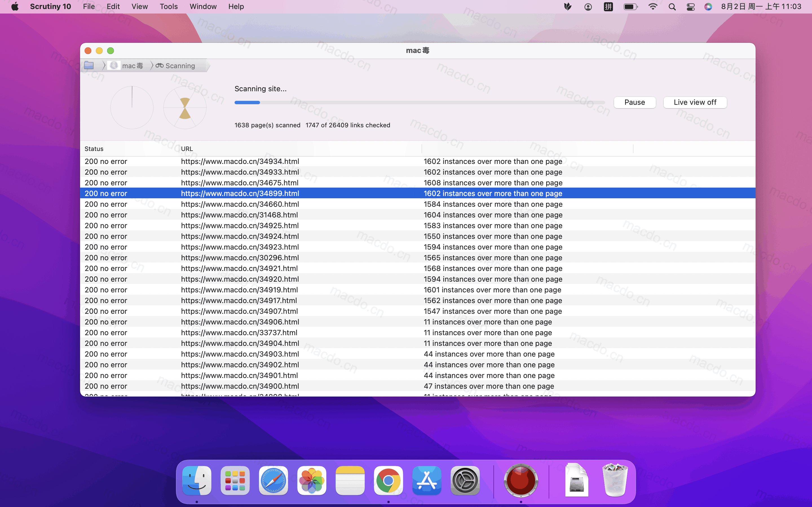Click the URL column header to sort
The image size is (812, 507).
[x=187, y=148]
